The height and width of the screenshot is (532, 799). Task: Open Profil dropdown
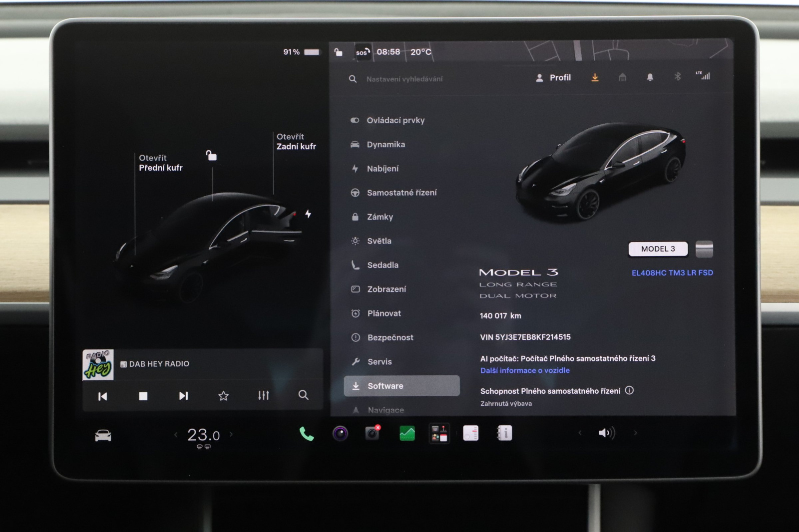553,78
